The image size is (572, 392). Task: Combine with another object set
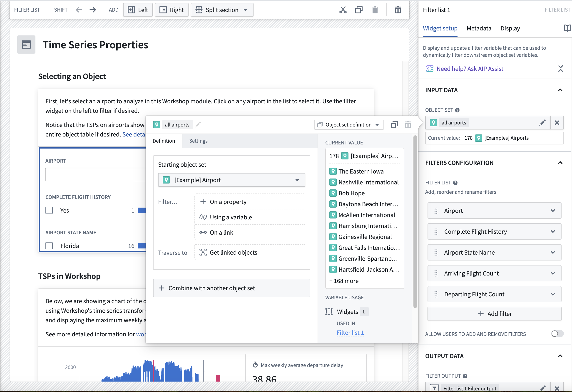231,288
